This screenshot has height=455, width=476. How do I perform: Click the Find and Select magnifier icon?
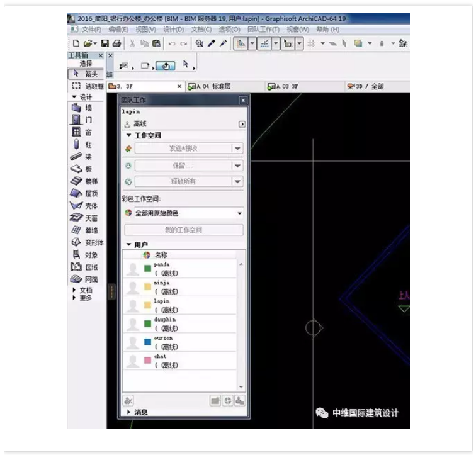click(x=199, y=43)
